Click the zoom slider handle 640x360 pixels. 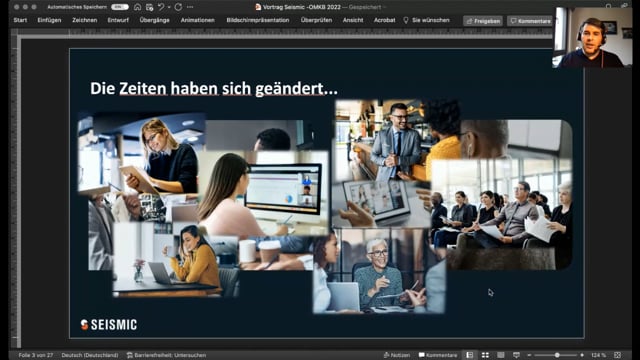(557, 355)
